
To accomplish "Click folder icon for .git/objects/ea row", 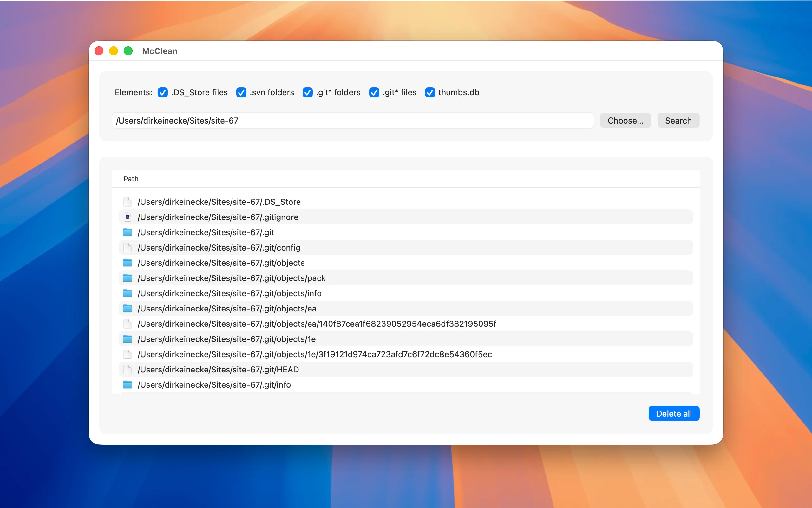I will tap(128, 308).
